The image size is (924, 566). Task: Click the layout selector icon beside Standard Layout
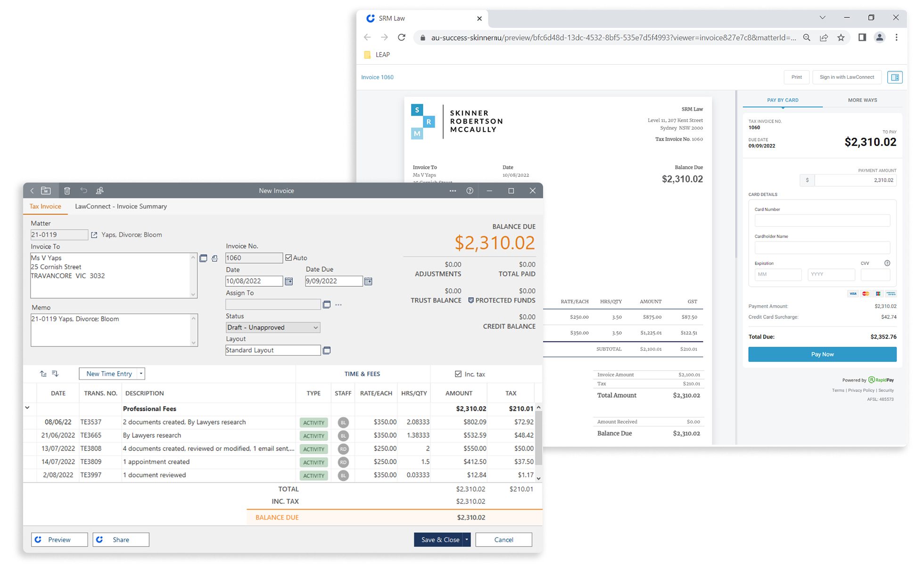[x=327, y=350]
